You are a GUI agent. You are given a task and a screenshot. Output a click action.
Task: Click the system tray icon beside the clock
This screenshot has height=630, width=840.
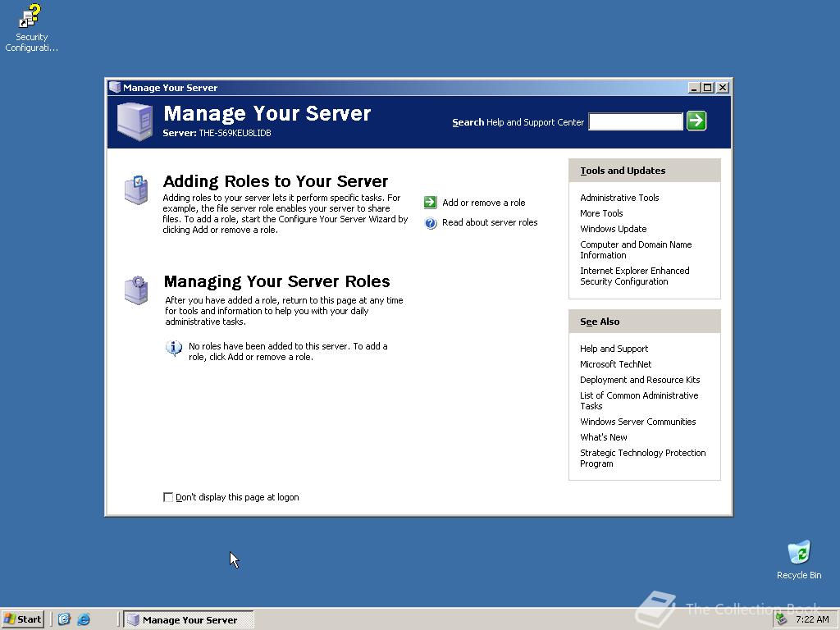click(x=782, y=619)
